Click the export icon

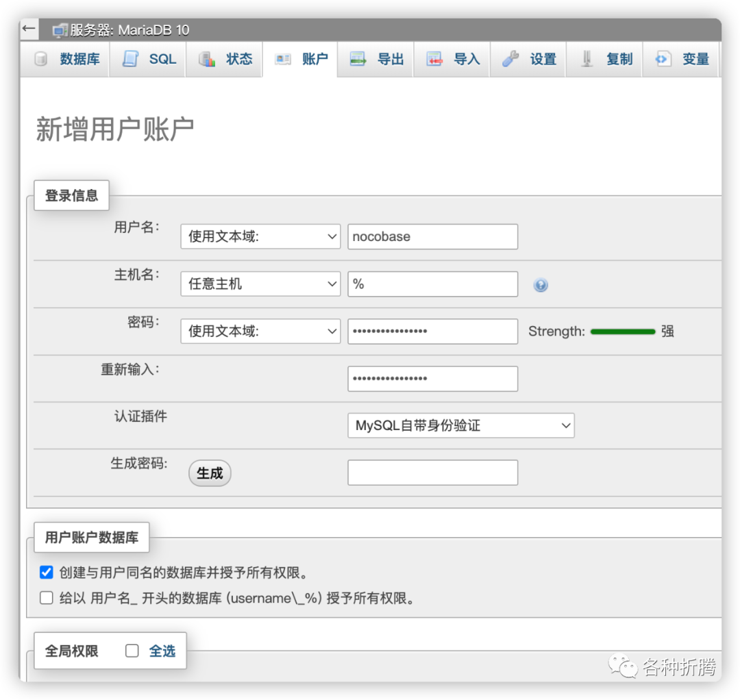[358, 59]
